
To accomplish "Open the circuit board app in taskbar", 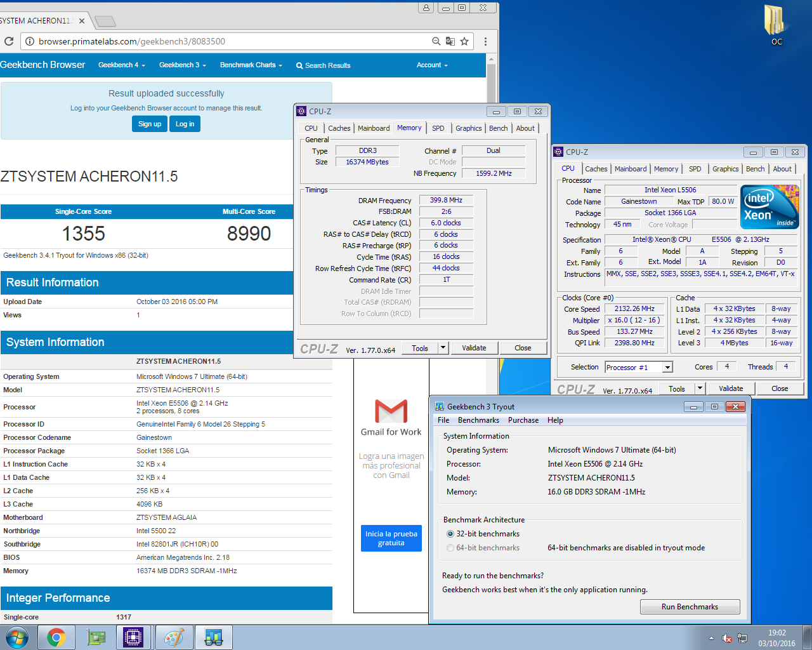I will pyautogui.click(x=96, y=637).
